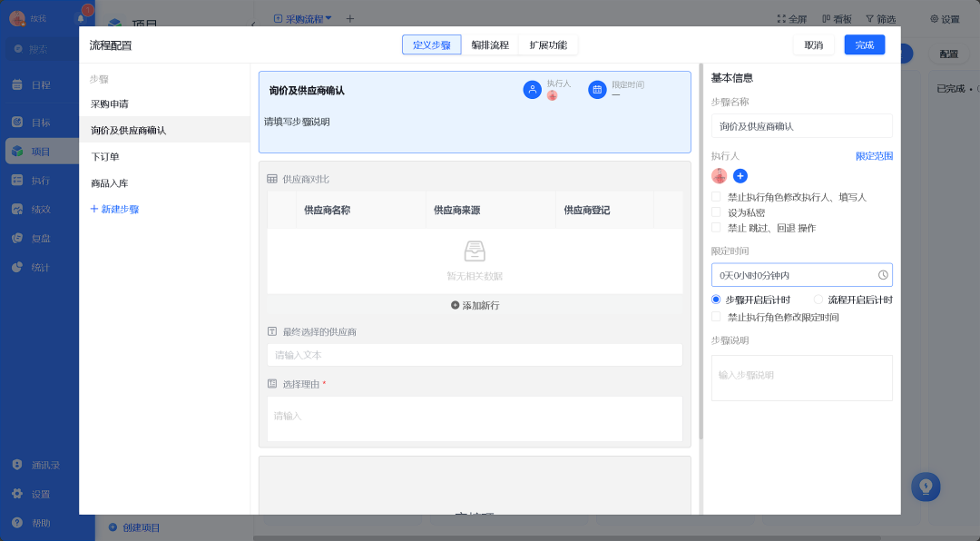Screen dimensions: 980x541
Task: Open the 限定范围 link for executors
Action: [x=877, y=156]
